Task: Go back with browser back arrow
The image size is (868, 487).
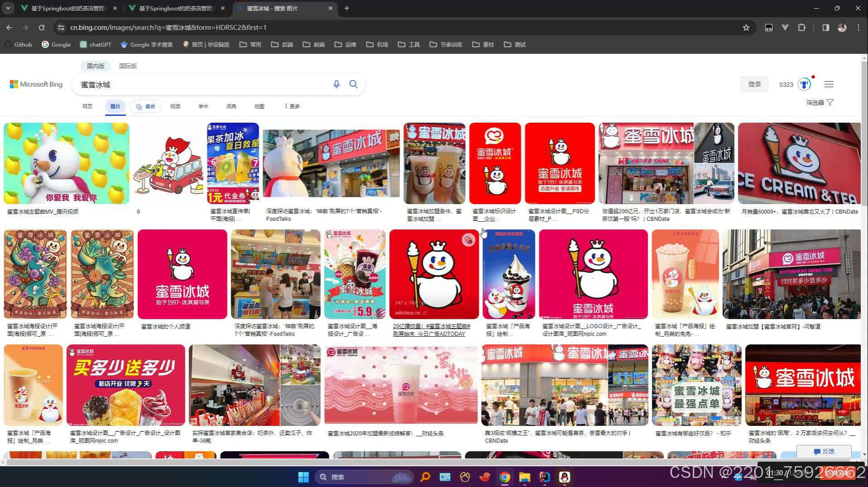Action: (x=9, y=28)
